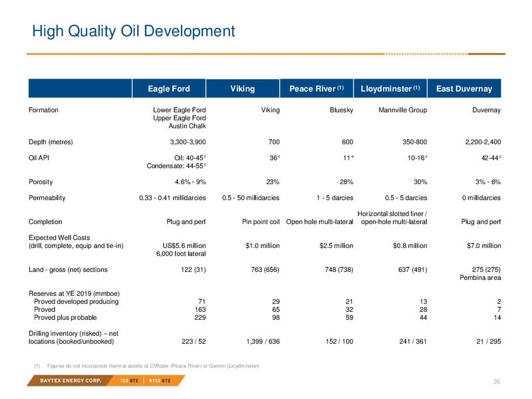The height and width of the screenshot is (399, 532).
Task: Click porosity value '4.6% - 9%'
Action: pyautogui.click(x=190, y=182)
